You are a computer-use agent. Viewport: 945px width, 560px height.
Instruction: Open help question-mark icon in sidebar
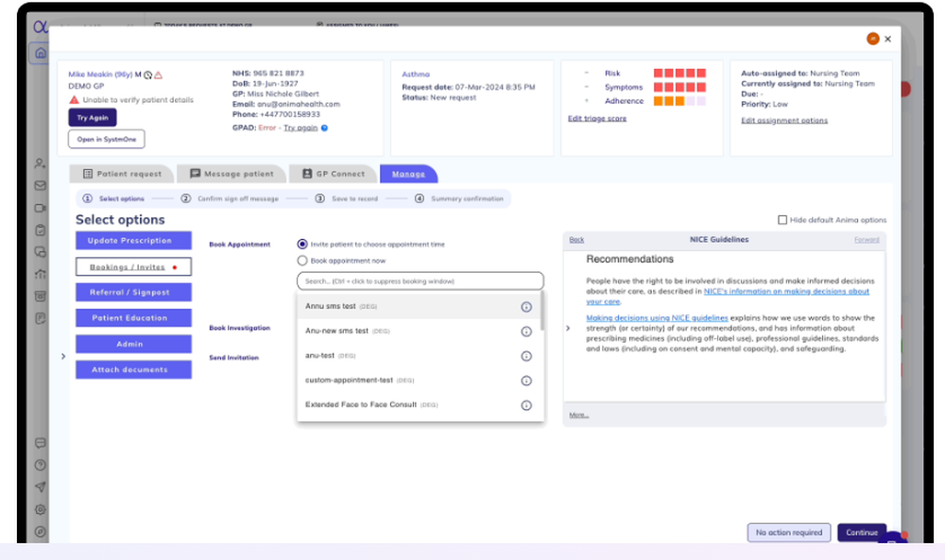(x=40, y=465)
